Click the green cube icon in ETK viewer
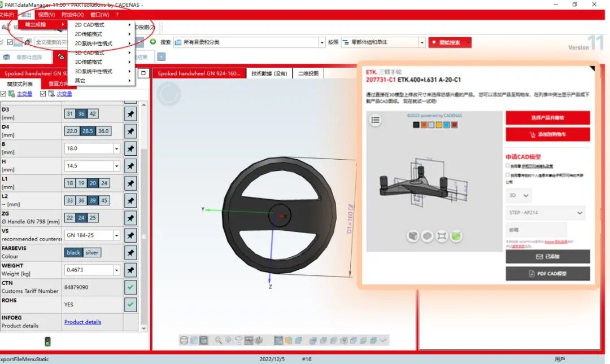The width and height of the screenshot is (610, 364). pos(456,236)
